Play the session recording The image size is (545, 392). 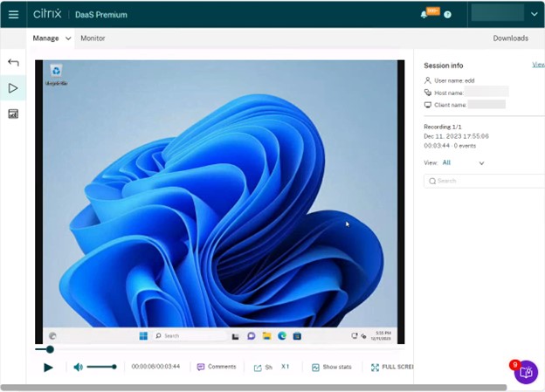point(48,368)
